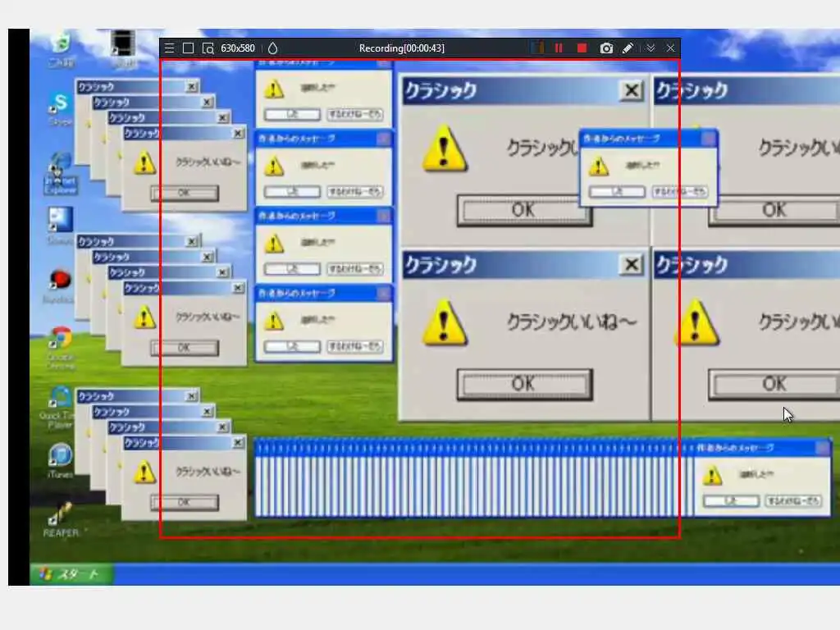Click left button of blue dialog overlapping large dialog
840x630 pixels.
pos(617,192)
